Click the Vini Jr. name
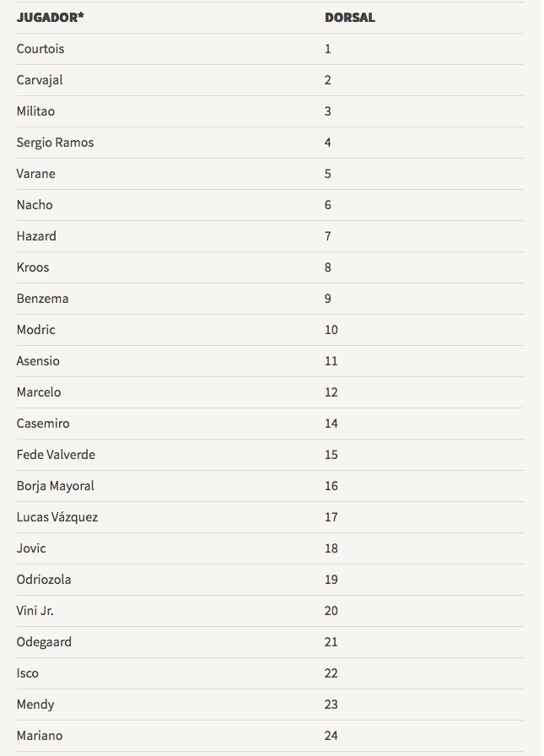 click(35, 611)
